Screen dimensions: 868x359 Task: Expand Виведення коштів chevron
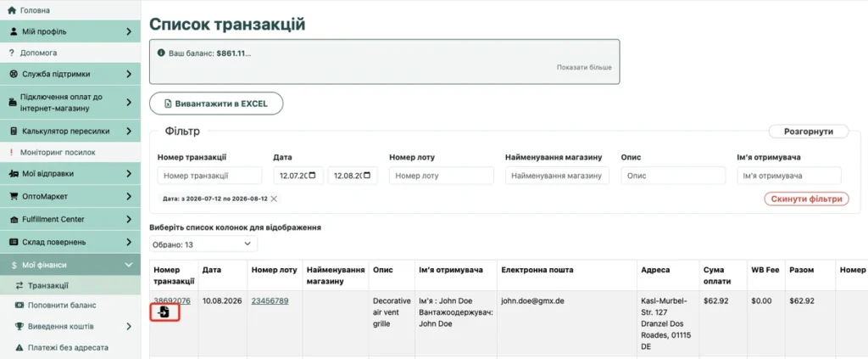click(x=129, y=326)
